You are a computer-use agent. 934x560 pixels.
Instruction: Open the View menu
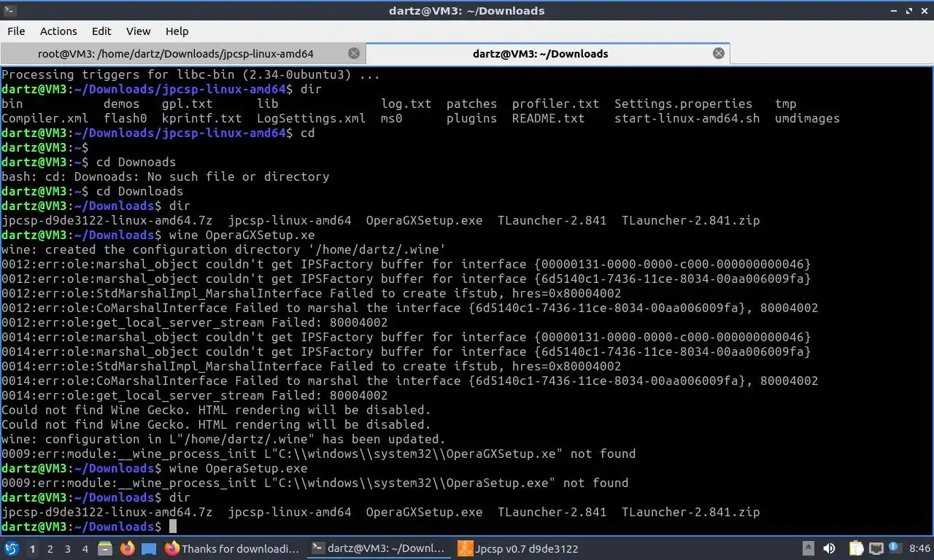(139, 31)
